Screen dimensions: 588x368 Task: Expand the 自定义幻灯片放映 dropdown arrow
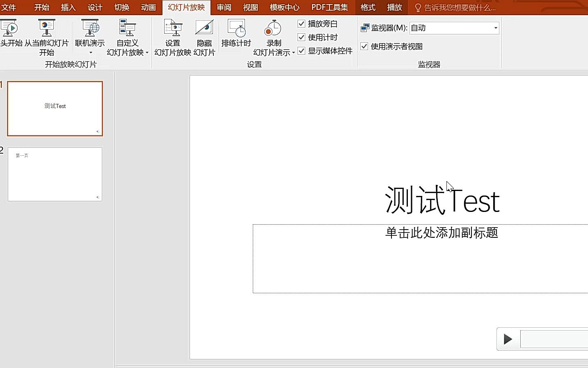tap(147, 53)
